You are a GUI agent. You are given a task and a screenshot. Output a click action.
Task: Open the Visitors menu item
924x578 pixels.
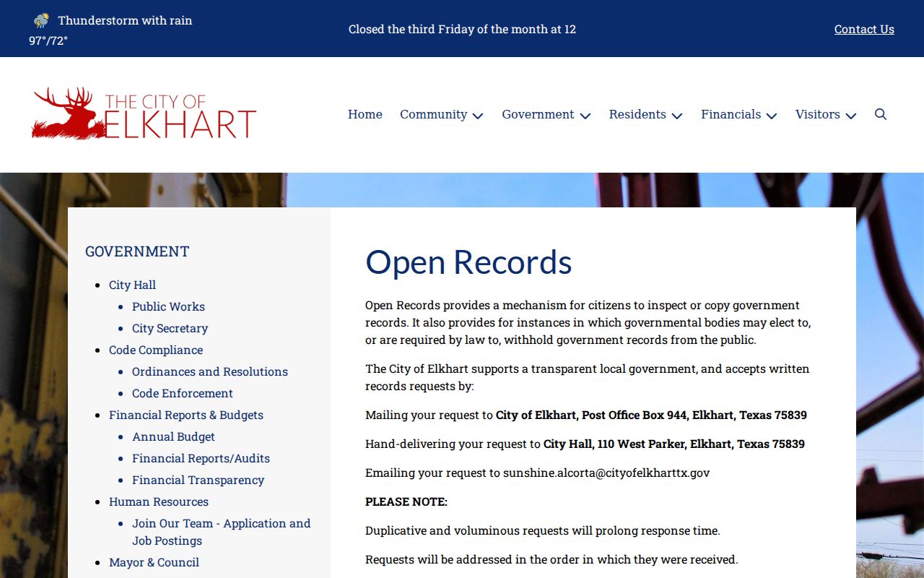[x=818, y=114]
